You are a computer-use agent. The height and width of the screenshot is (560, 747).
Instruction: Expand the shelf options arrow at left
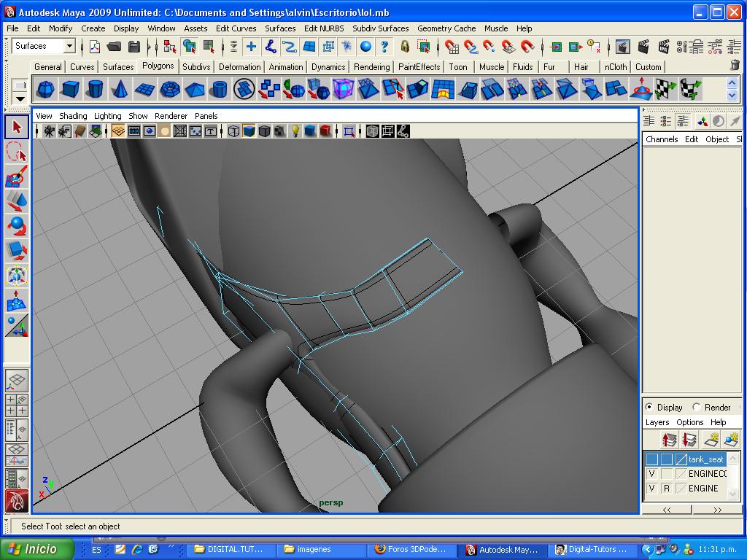tap(20, 98)
